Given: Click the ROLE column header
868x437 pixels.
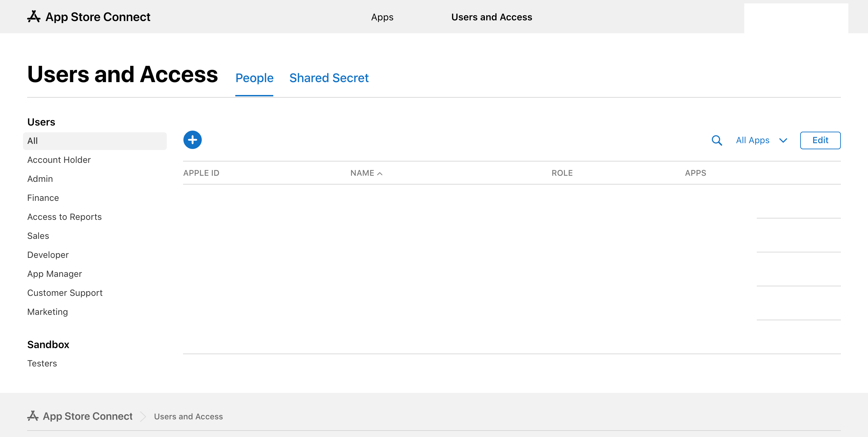Looking at the screenshot, I should click(x=562, y=173).
